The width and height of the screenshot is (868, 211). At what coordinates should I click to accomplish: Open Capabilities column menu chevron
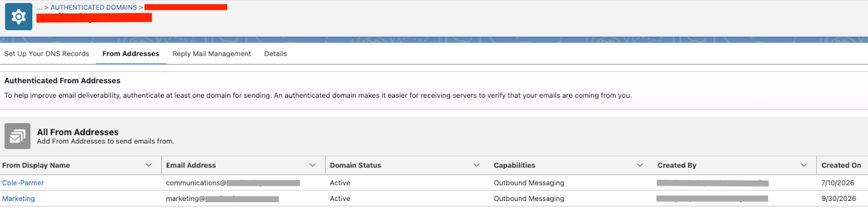coord(640,165)
